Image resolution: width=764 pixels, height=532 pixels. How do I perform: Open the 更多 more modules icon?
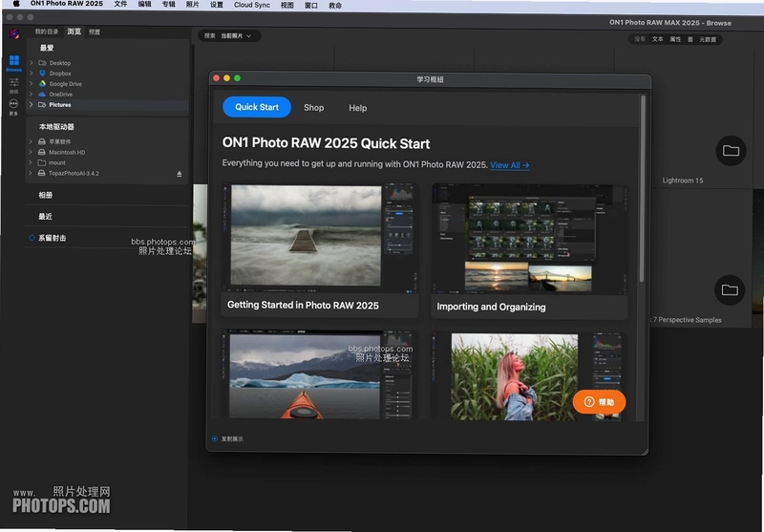point(13,103)
